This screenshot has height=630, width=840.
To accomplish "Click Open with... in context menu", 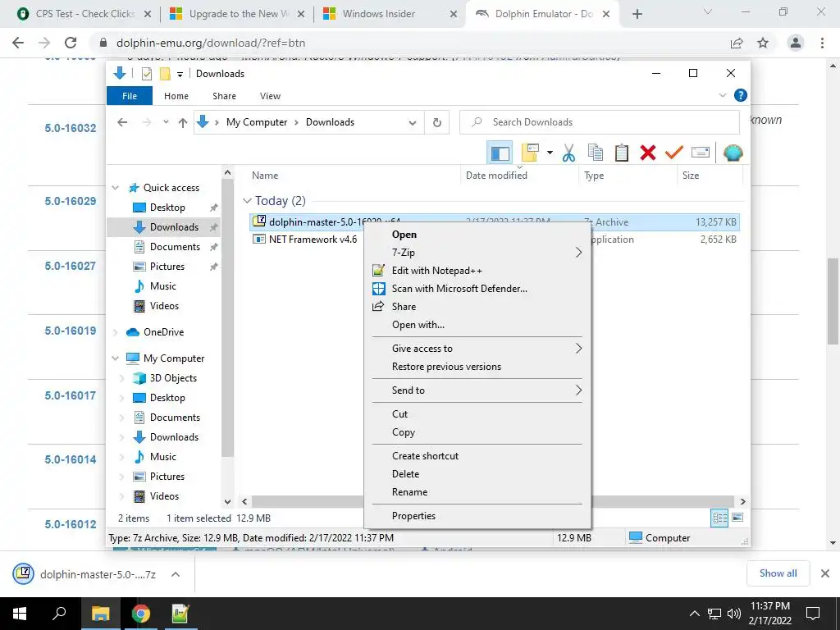I will click(x=477, y=325).
